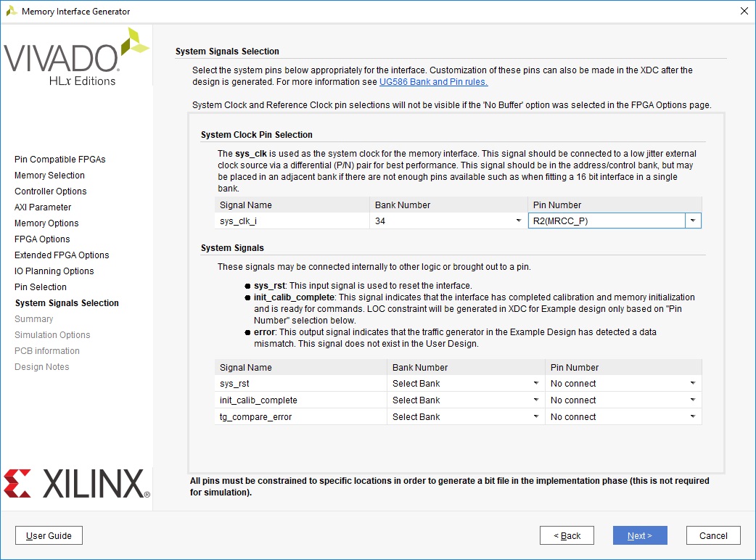
Task: Jump to the AXI Parameter step
Action: pos(43,207)
